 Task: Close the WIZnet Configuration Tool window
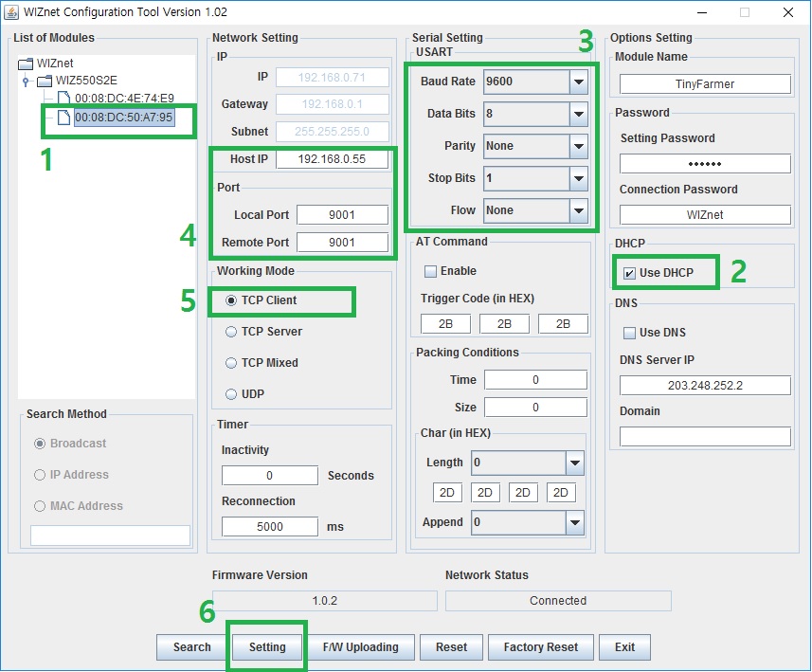coord(788,12)
